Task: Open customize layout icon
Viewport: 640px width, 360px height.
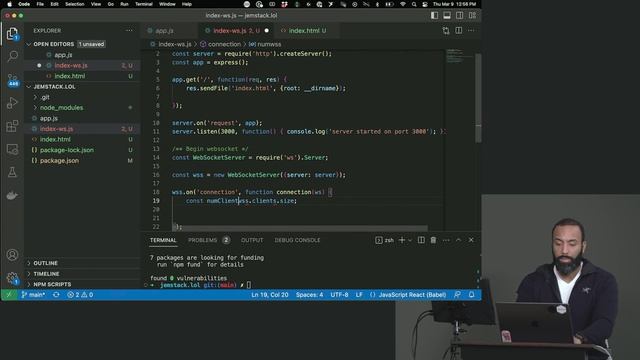Action: pyautogui.click(x=472, y=16)
